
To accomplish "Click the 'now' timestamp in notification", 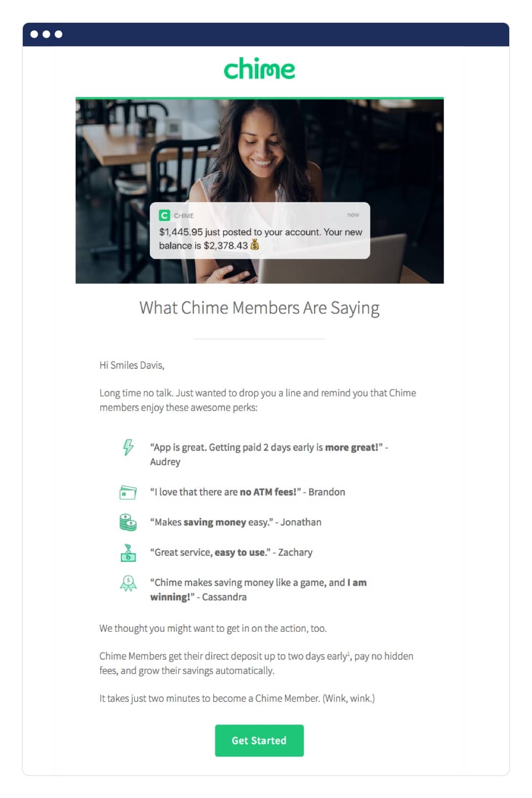I will pos(353,215).
